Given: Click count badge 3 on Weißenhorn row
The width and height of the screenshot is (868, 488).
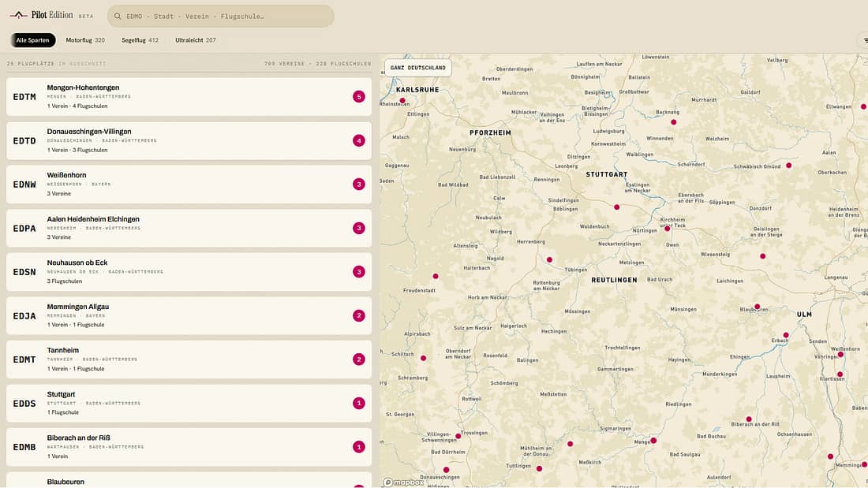Looking at the screenshot, I should click(359, 184).
